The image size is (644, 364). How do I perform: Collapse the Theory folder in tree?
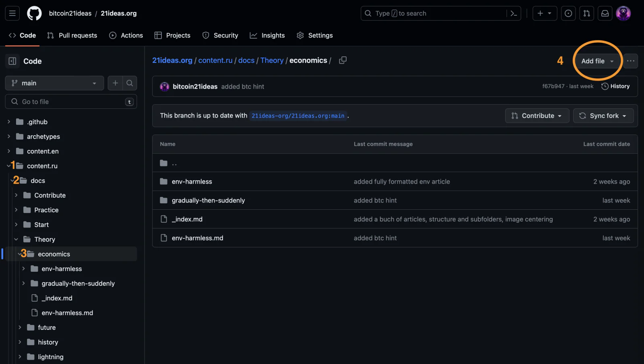[x=16, y=239]
